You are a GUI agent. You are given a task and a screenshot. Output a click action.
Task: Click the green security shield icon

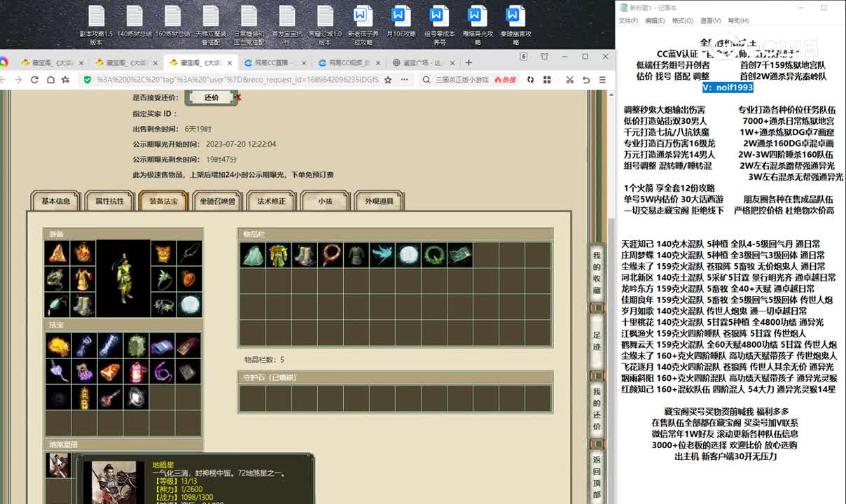(87, 80)
